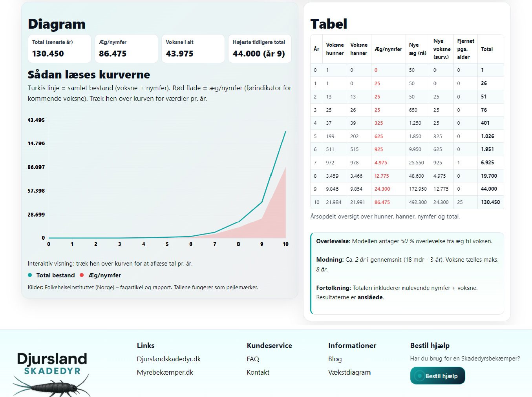
Task: Click the teal Total bestand legend dot
Action: pos(30,275)
